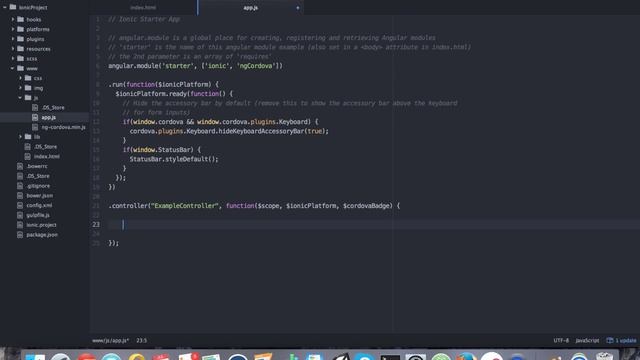Image resolution: width=640 pixels, height=360 pixels.
Task: Click the .bowerrc file icon
Action: [x=20, y=166]
